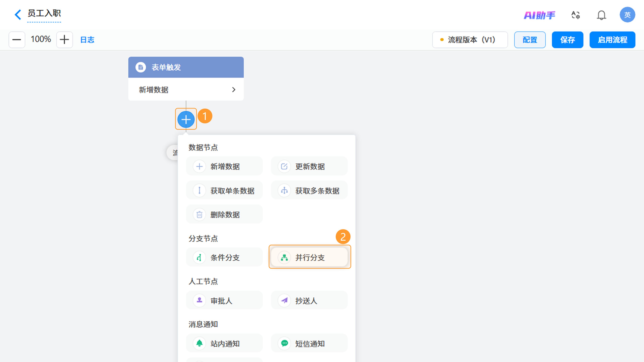This screenshot has width=644, height=362.
Task: Add a 审批人 approver node
Action: click(x=224, y=300)
